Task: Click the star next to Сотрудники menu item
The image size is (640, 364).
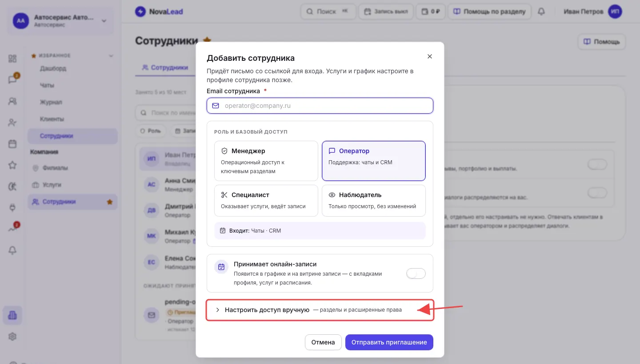Action: pyautogui.click(x=110, y=202)
